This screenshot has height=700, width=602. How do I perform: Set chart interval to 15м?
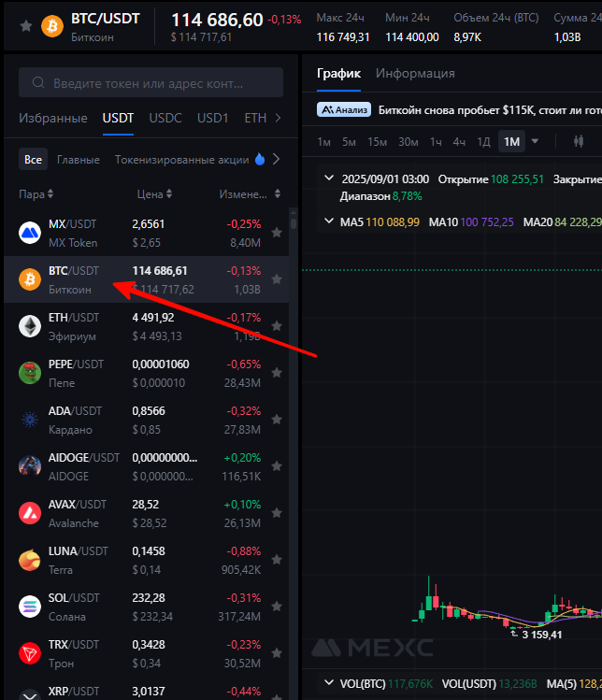click(378, 142)
